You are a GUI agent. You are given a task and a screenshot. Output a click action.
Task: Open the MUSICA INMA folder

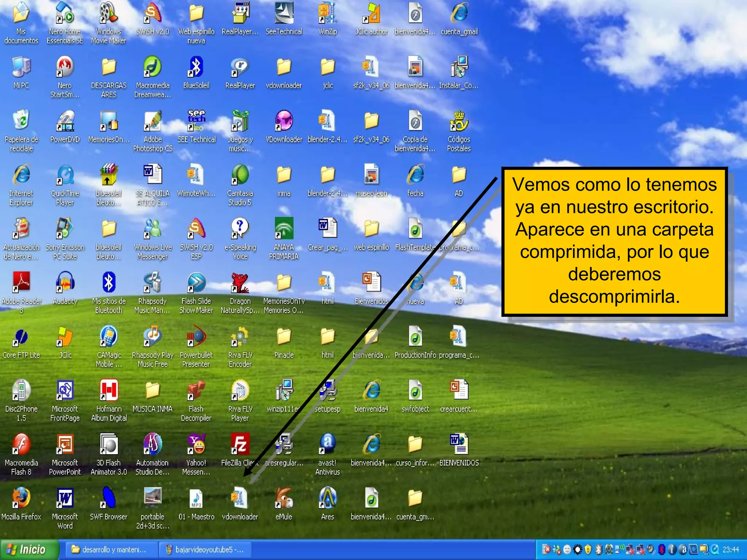point(152,391)
